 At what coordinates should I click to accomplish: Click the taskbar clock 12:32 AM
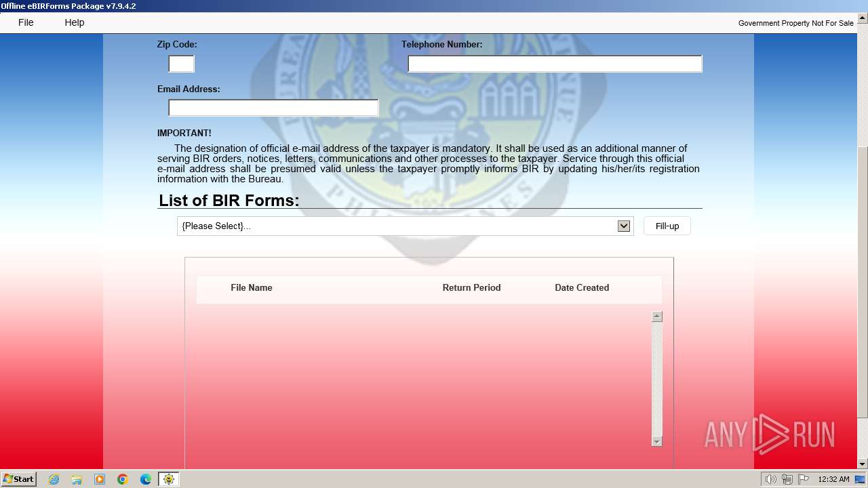833,479
